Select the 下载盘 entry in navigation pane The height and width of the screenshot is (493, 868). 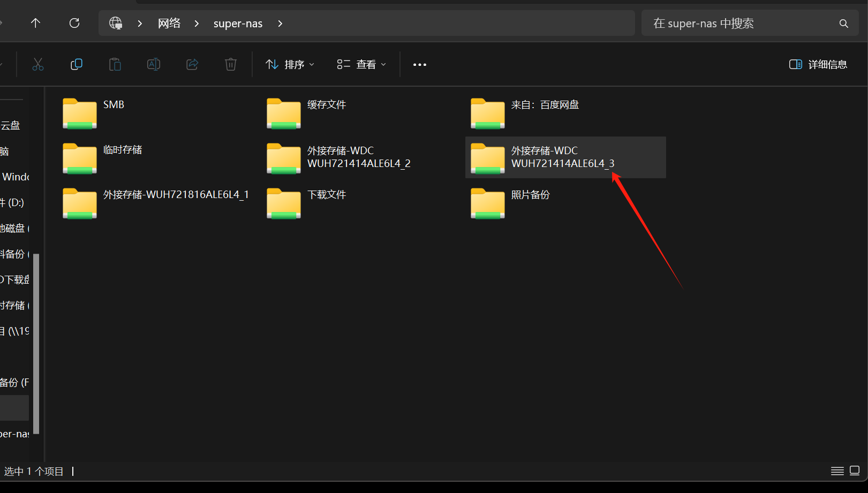point(15,280)
